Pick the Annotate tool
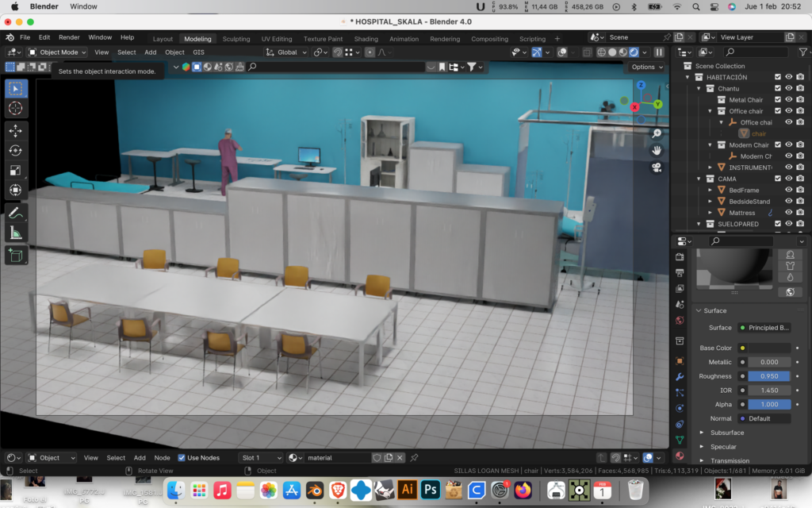Screen dimensions: 812x508 [17, 213]
